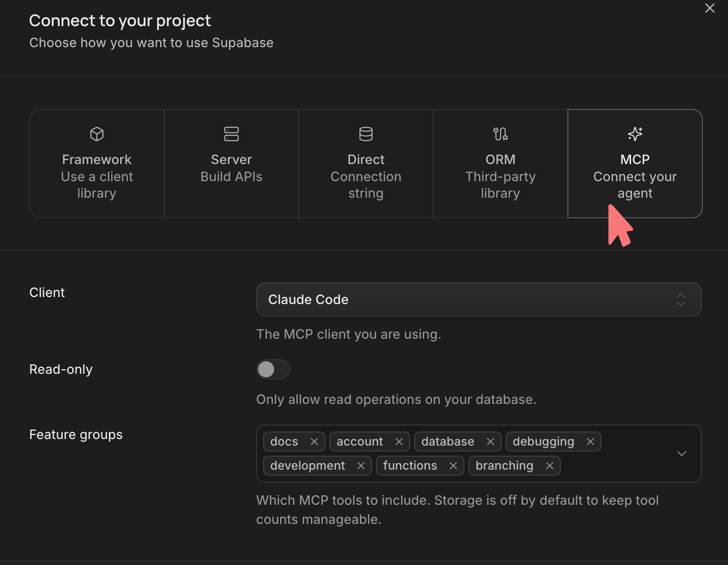This screenshot has width=728, height=565.
Task: Click the ORM connector icon
Action: click(501, 134)
